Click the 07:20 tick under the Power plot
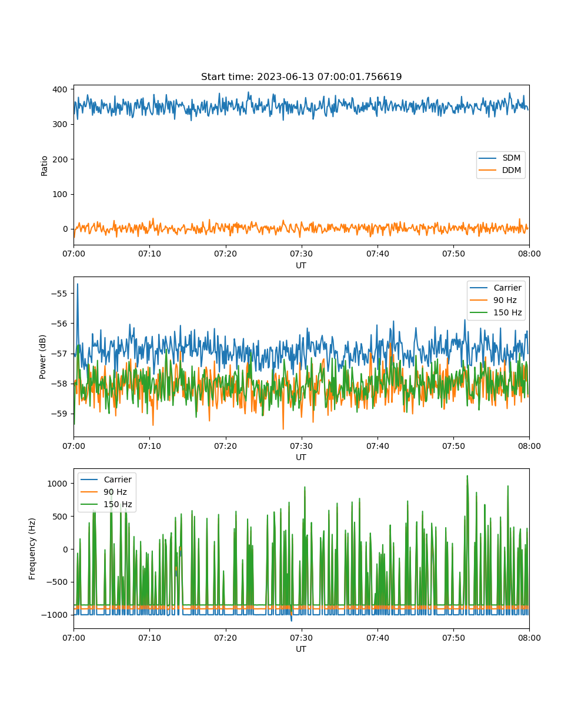The image size is (588, 706). (225, 445)
